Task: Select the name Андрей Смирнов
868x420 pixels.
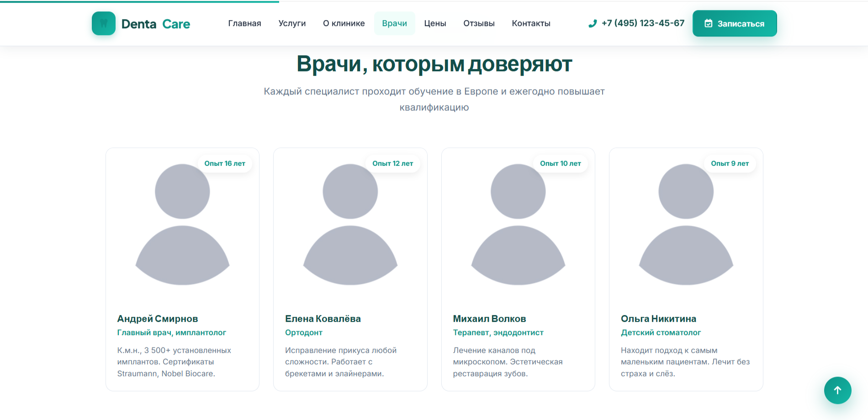Action: click(158, 319)
